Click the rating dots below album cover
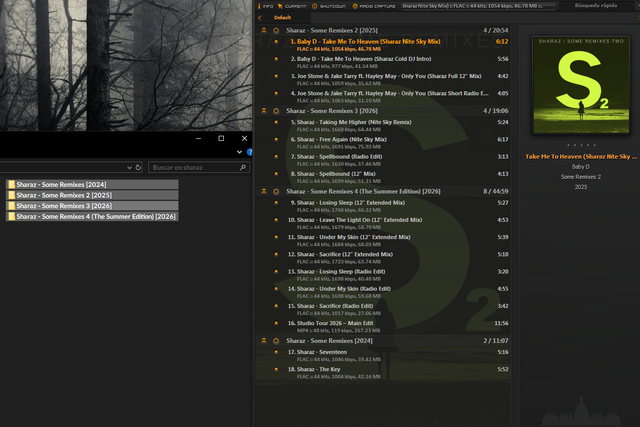Screen dimensions: 640x427 pyautogui.click(x=581, y=145)
